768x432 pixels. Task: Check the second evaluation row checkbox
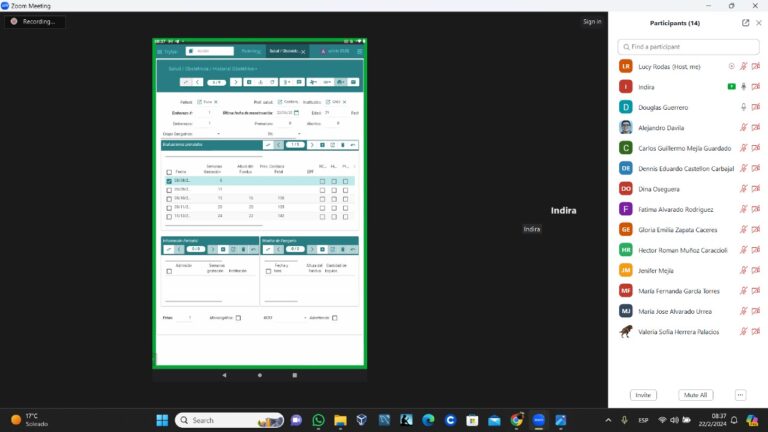[169, 190]
